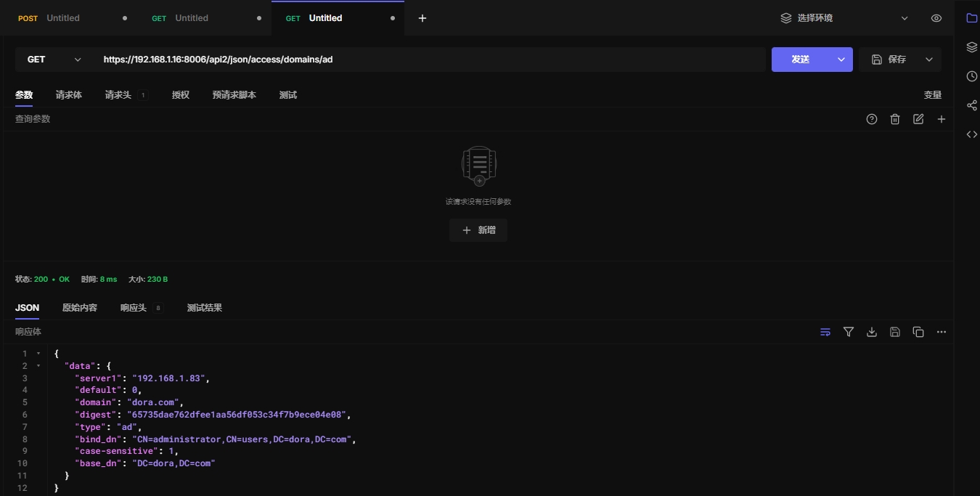Open the GET request method dropdown
980x496 pixels.
click(54, 60)
